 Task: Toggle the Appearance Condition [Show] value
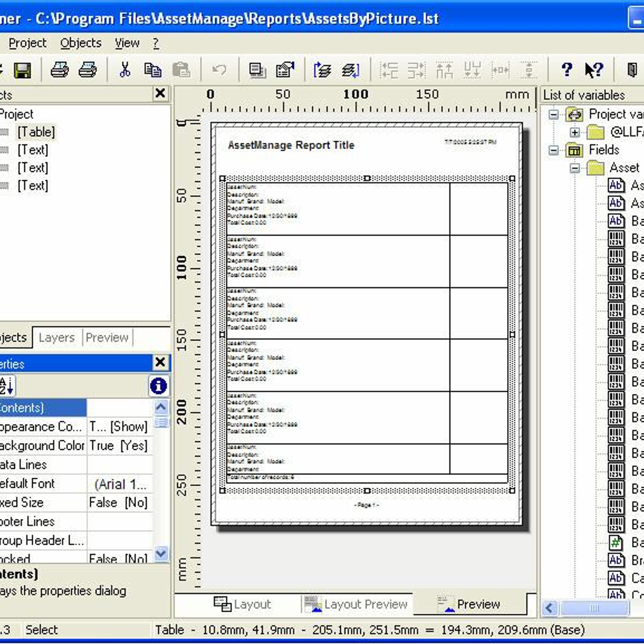point(119,427)
